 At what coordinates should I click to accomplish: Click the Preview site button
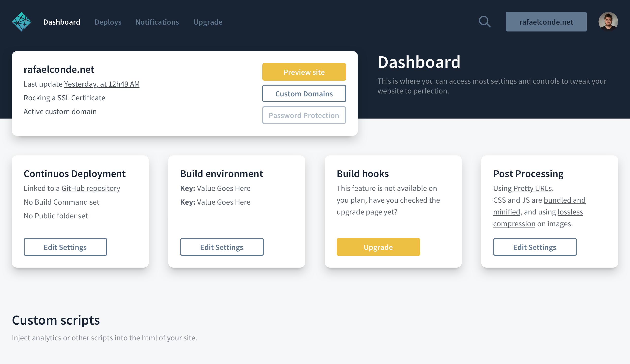pos(304,72)
